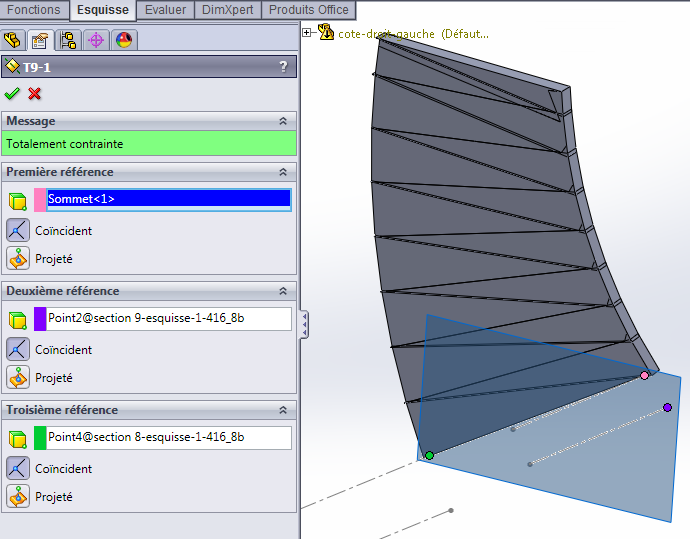
Task: Open the Fonctions tab
Action: [34, 10]
